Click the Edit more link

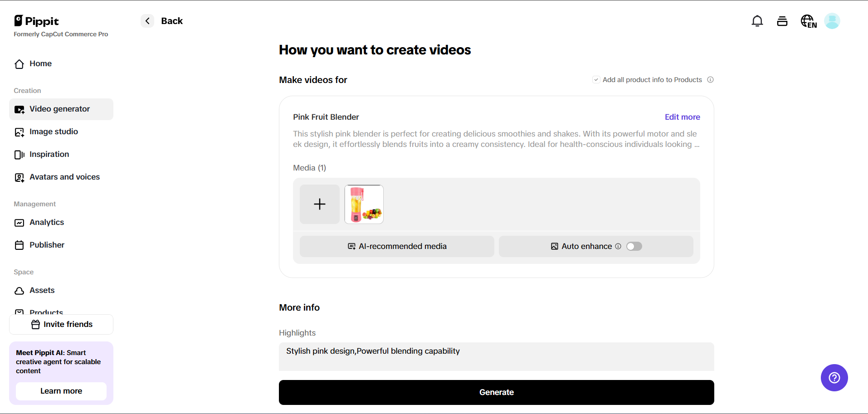tap(682, 117)
